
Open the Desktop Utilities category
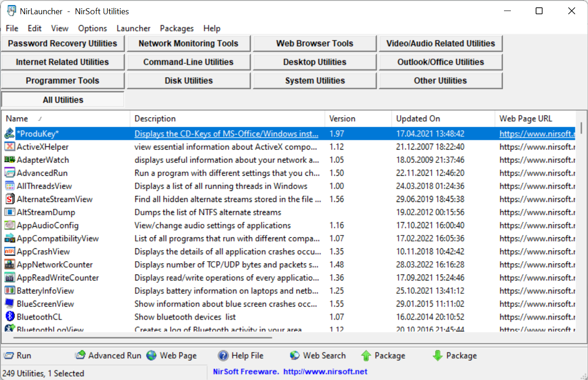(315, 62)
